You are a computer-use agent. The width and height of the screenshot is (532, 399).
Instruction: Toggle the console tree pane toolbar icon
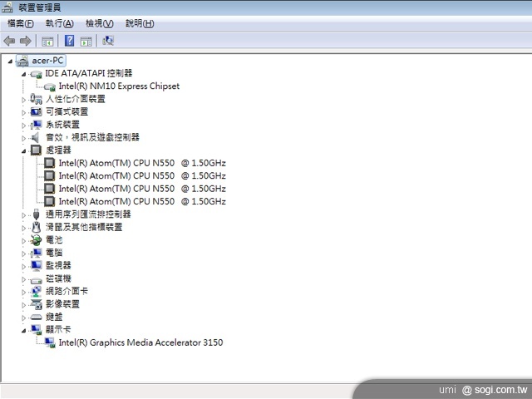47,42
